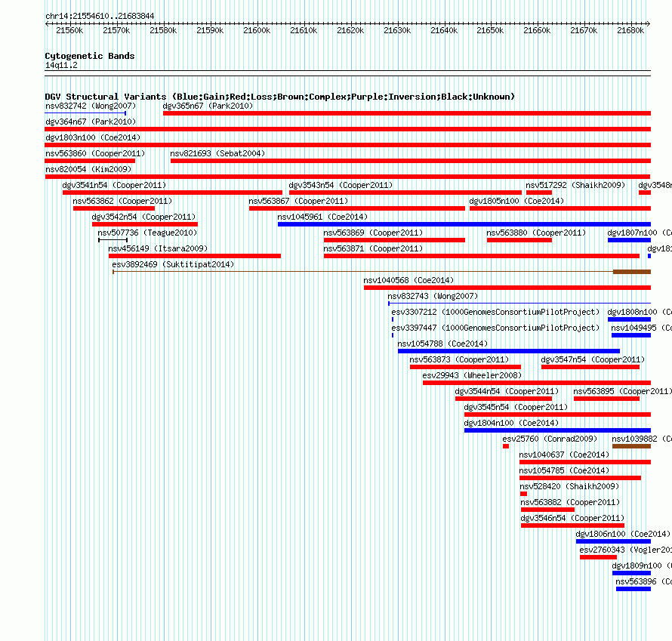Open nsv832743 (Wong2007) variant label
This screenshot has height=641, width=672.
[x=433, y=296]
